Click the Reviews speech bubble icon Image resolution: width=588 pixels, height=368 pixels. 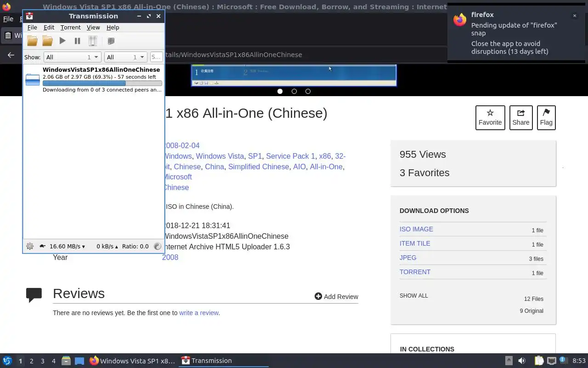click(34, 295)
